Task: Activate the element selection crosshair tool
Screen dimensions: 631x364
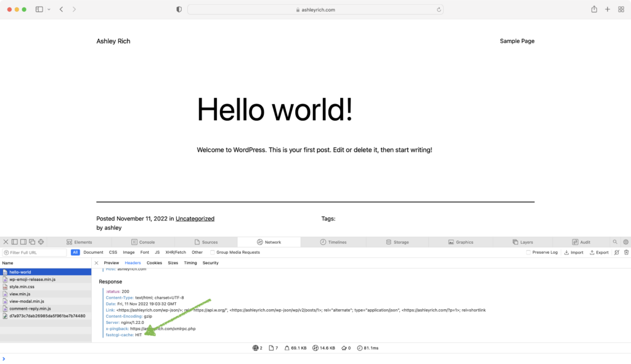Action: (x=41, y=241)
